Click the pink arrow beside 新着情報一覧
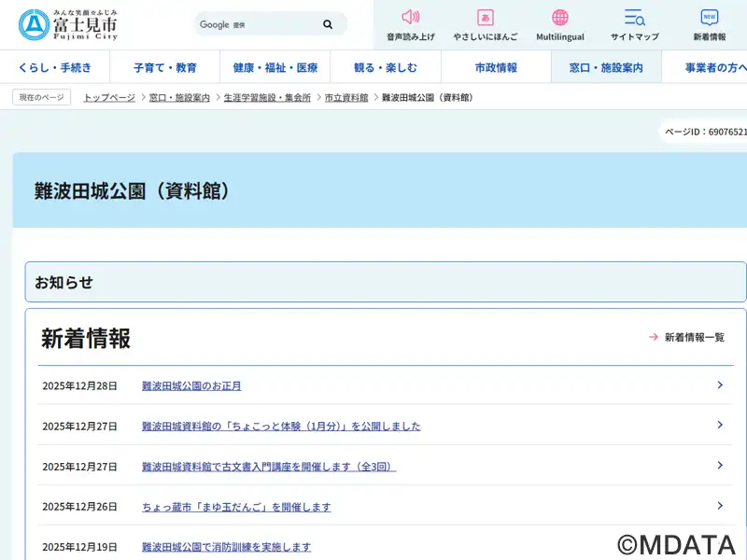The image size is (747, 560). click(654, 337)
